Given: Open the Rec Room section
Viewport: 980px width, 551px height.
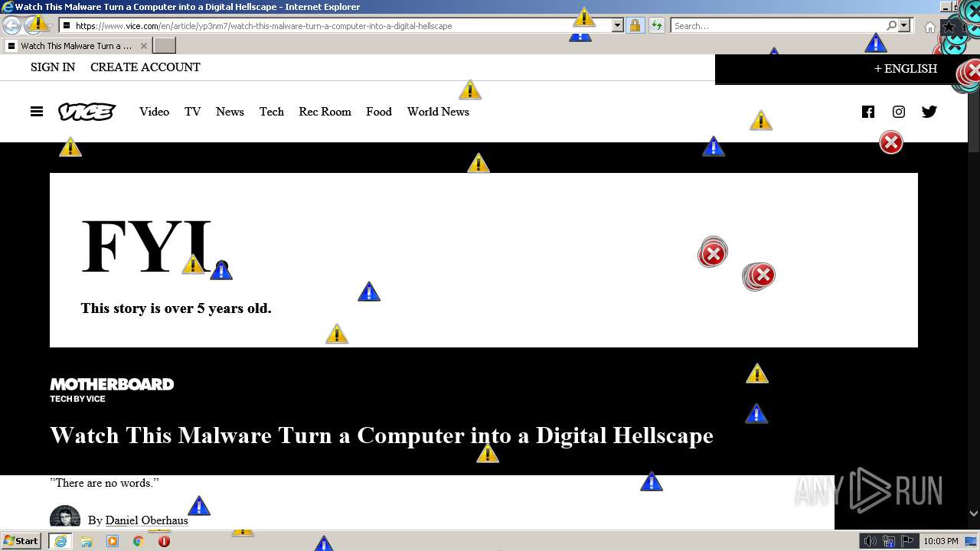Looking at the screenshot, I should pos(325,112).
